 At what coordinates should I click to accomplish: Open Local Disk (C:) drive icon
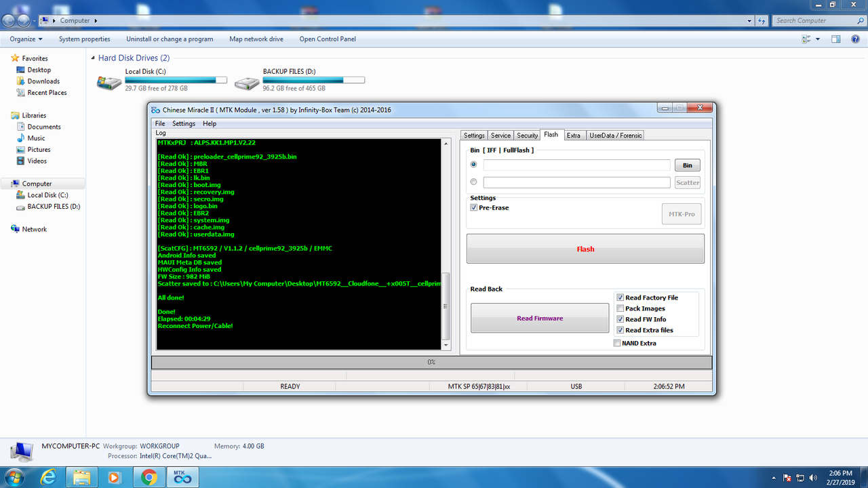tap(108, 83)
